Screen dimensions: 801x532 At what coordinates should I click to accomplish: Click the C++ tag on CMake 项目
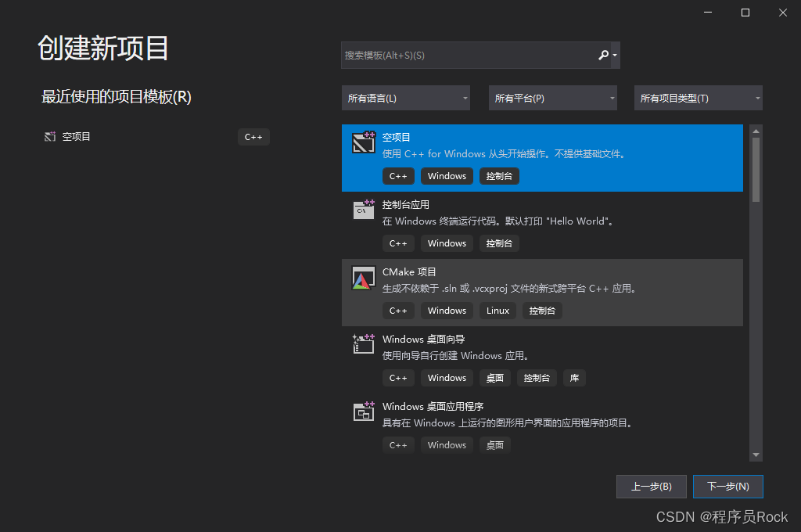pos(398,311)
